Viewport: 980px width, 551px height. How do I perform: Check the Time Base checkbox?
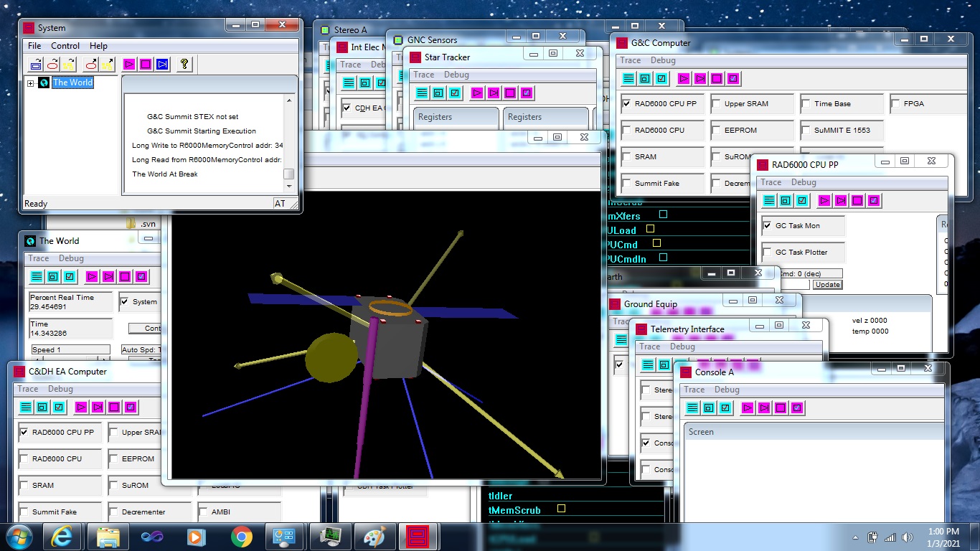pyautogui.click(x=806, y=103)
